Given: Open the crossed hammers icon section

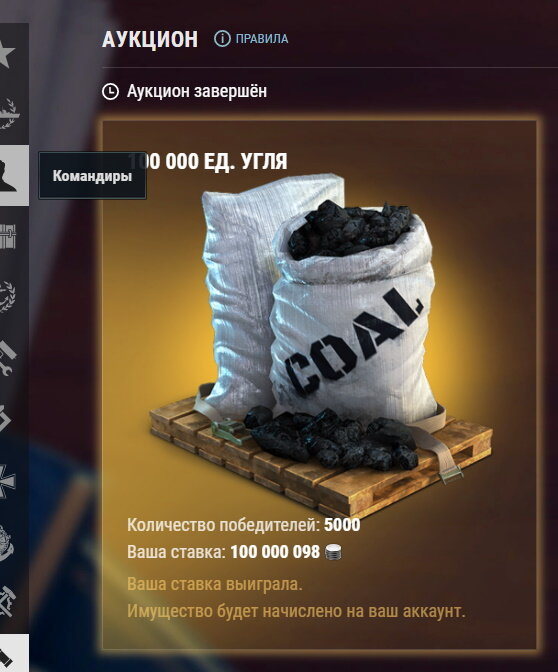Looking at the screenshot, I should coord(7,602).
